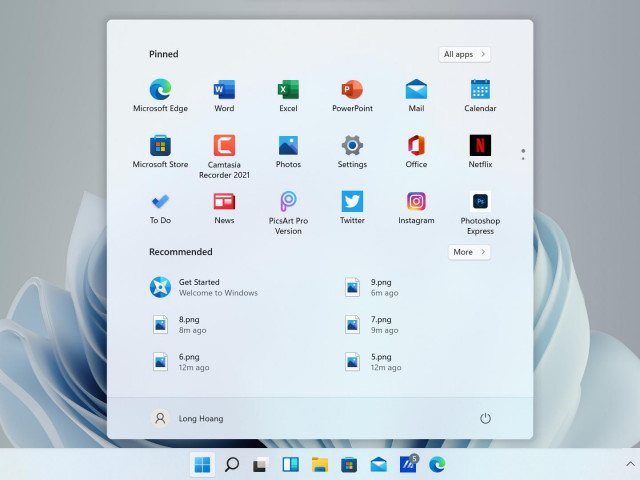Image resolution: width=640 pixels, height=480 pixels.
Task: Open the taskbar app with badge 5
Action: tap(408, 464)
